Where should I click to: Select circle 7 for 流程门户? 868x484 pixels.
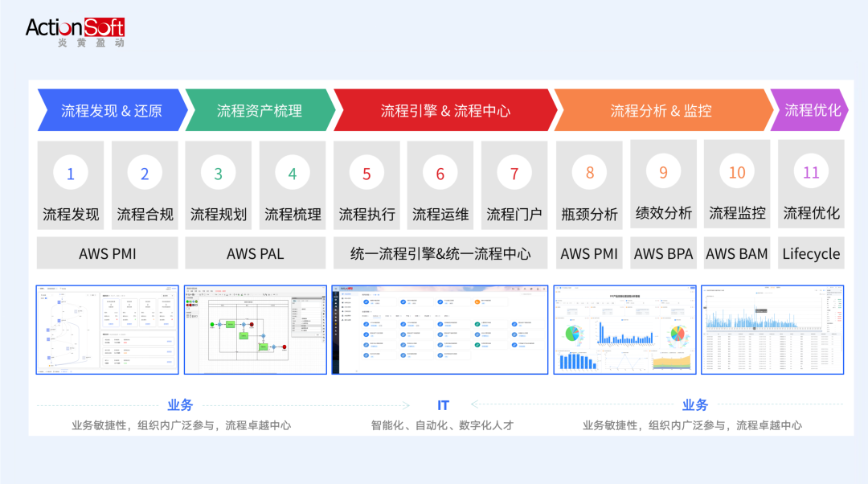tap(514, 174)
